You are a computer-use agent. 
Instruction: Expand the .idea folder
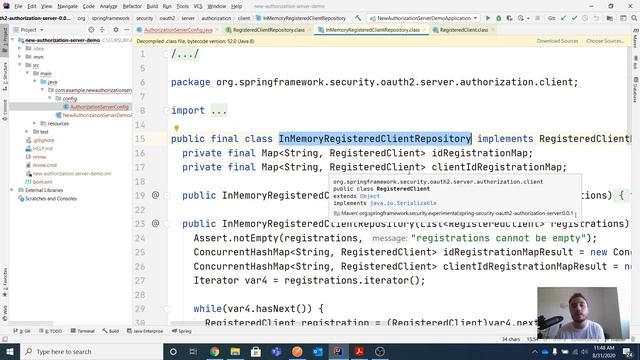[x=20, y=49]
